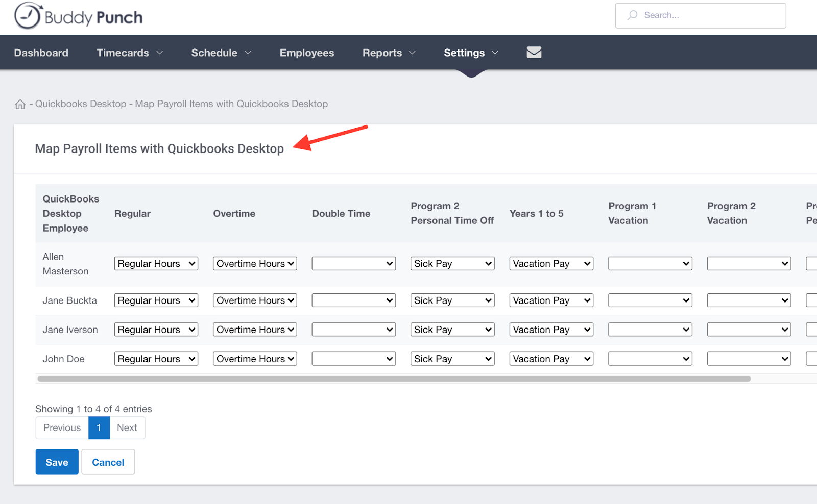Click the search magnifier icon
The height and width of the screenshot is (504, 817).
tap(633, 15)
